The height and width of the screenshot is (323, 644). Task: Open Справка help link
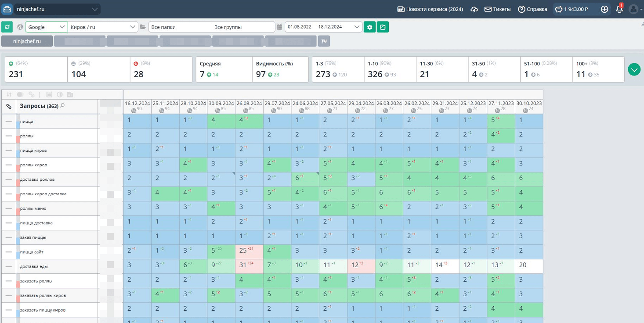pyautogui.click(x=532, y=9)
